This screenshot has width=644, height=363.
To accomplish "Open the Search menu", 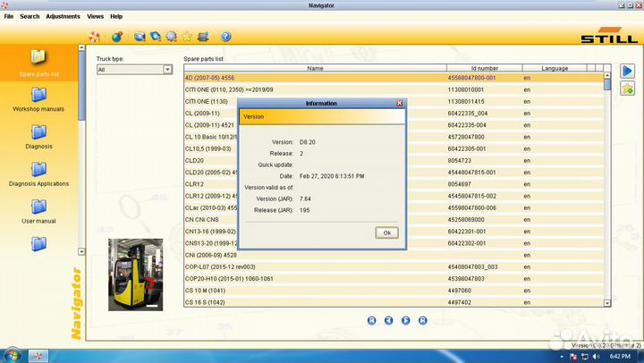I will (x=29, y=16).
